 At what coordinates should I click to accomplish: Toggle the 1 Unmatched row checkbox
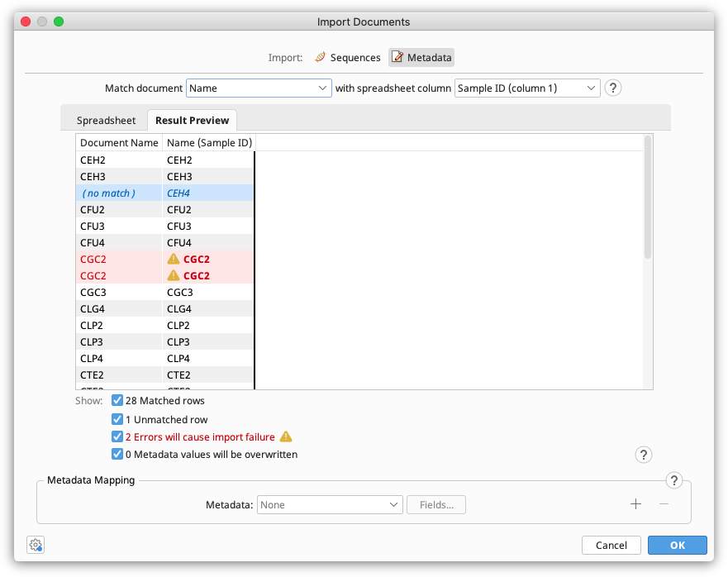click(x=117, y=419)
